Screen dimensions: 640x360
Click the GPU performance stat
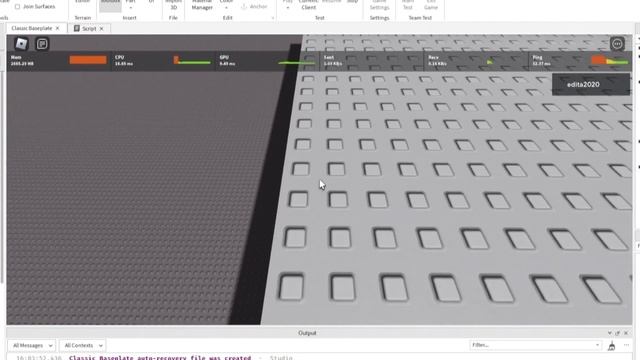tap(267, 60)
